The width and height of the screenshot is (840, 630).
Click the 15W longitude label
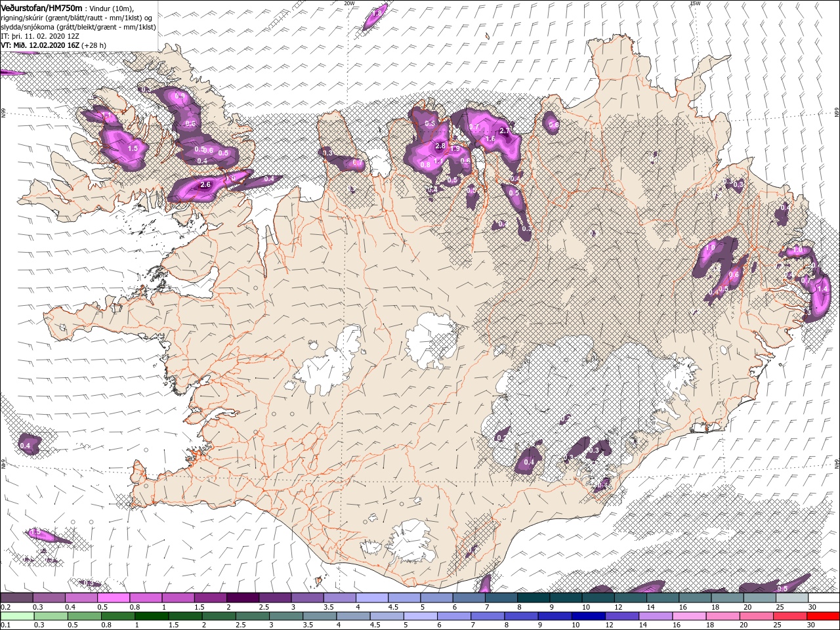(x=696, y=3)
